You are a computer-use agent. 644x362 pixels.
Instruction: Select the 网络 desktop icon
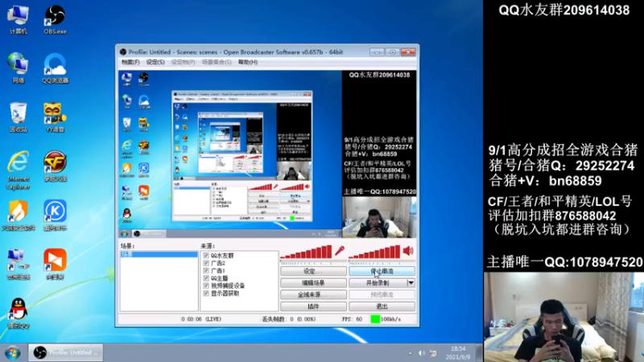[18, 68]
